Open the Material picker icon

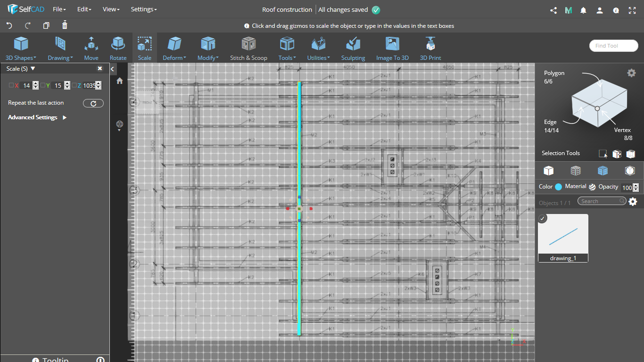click(592, 187)
